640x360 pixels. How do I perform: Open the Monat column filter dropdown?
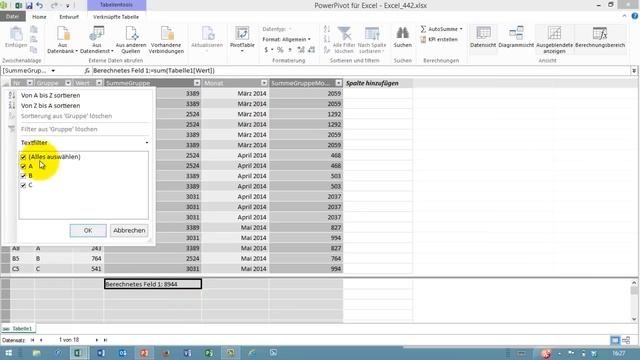[264, 83]
